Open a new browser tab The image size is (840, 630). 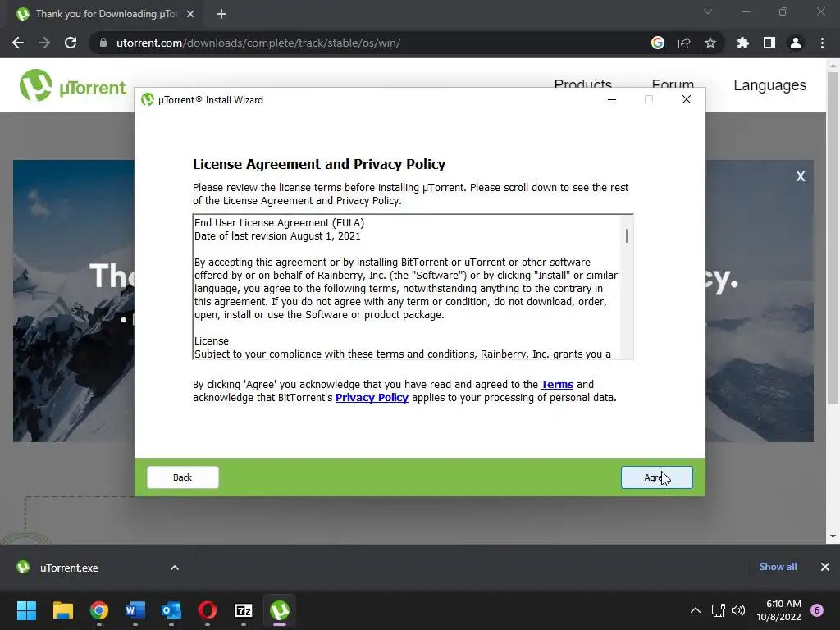[x=221, y=14]
